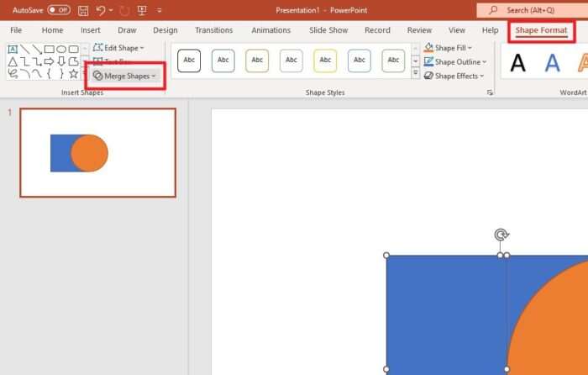
Task: Open the Animations tab
Action: pyautogui.click(x=270, y=30)
